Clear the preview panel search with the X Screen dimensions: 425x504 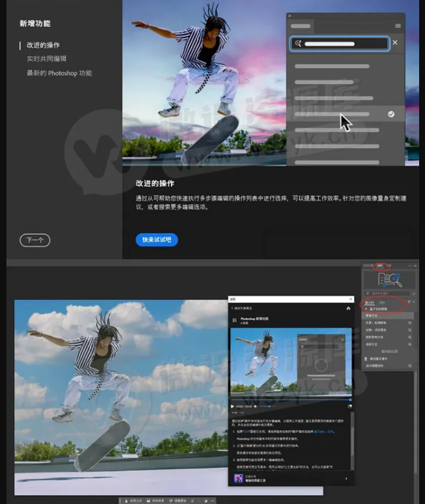(x=395, y=42)
